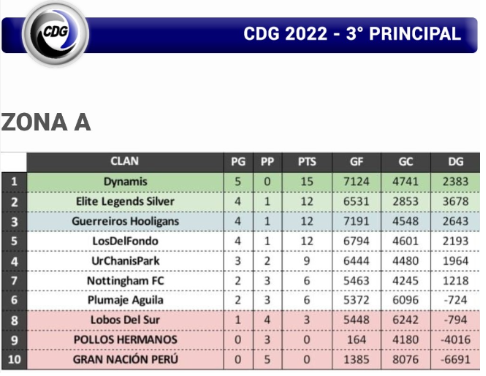Select Lobos Del Sur row
Screen dimensions: 486x376
pos(241,320)
